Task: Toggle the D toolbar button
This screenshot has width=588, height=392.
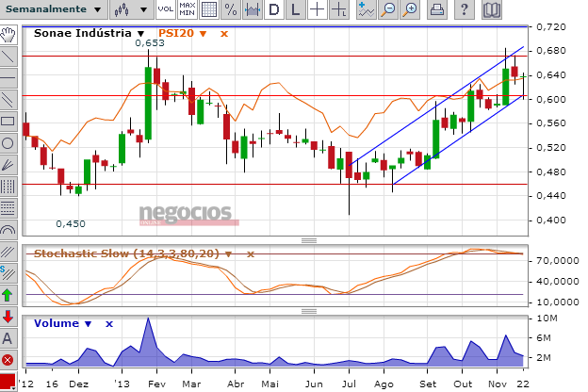Action: tap(274, 9)
